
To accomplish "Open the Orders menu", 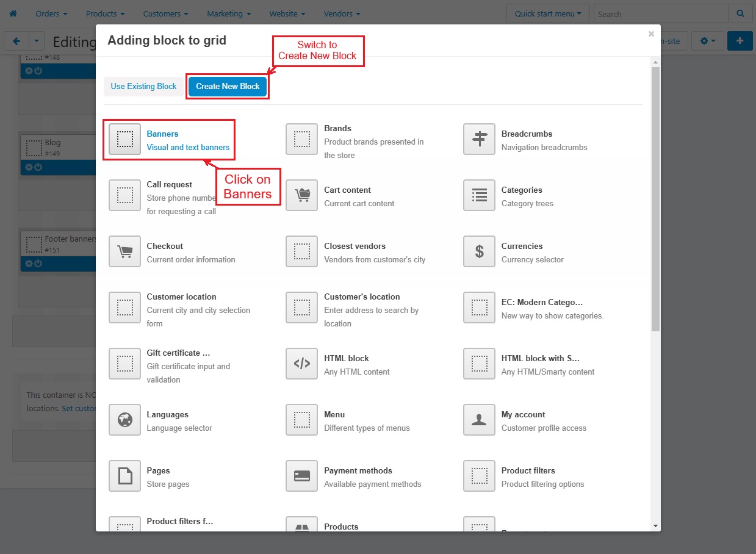I will tap(51, 13).
